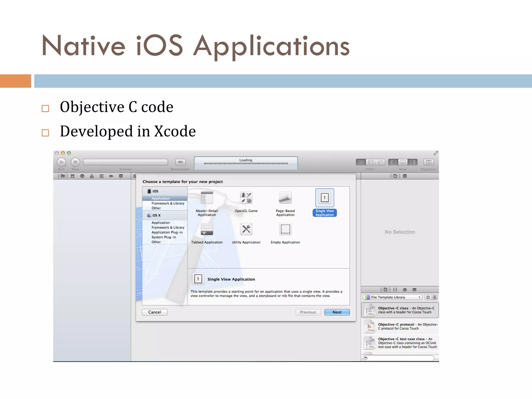
Task: Choose Page-Based Application template
Action: [285, 204]
